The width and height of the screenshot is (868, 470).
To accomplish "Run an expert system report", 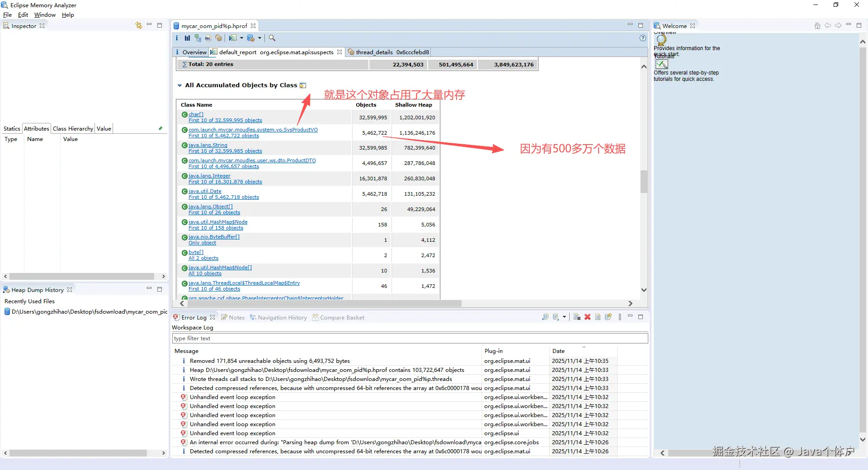I will tap(233, 38).
